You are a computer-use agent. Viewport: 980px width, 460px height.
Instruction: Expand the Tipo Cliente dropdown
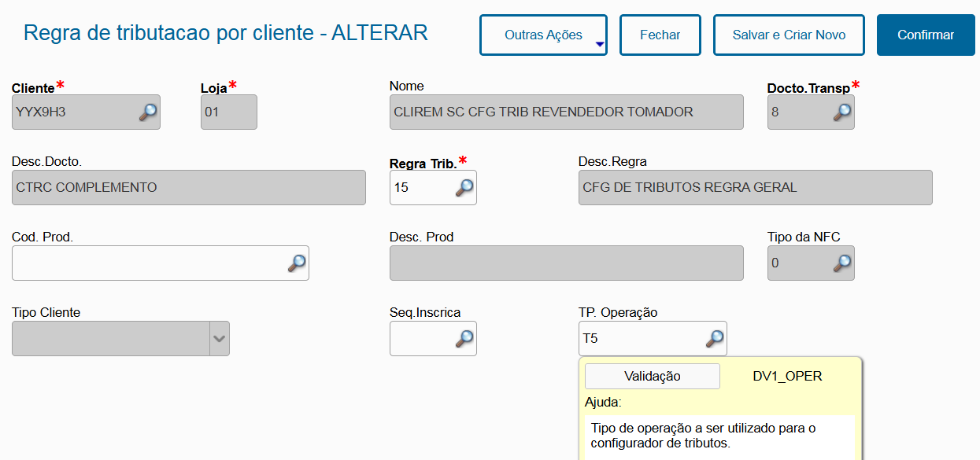tap(220, 339)
